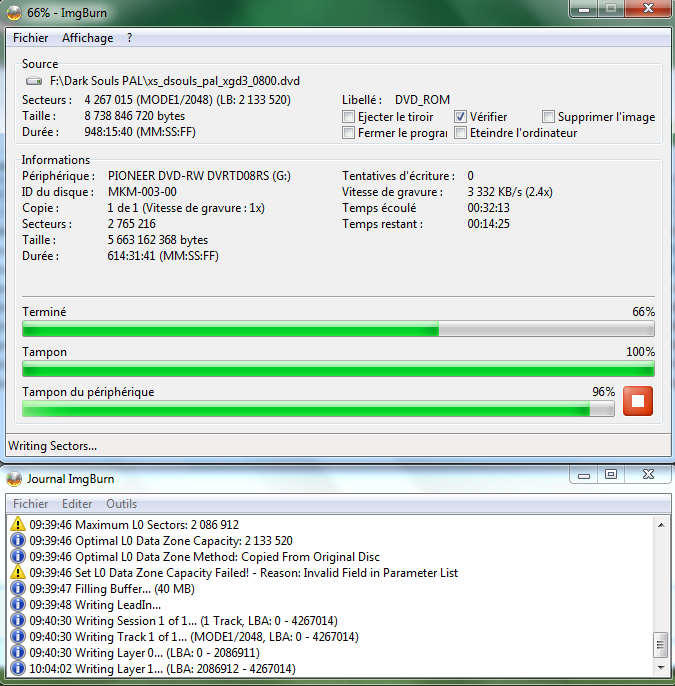Enable Fermer le programme checkbox

coord(348,133)
